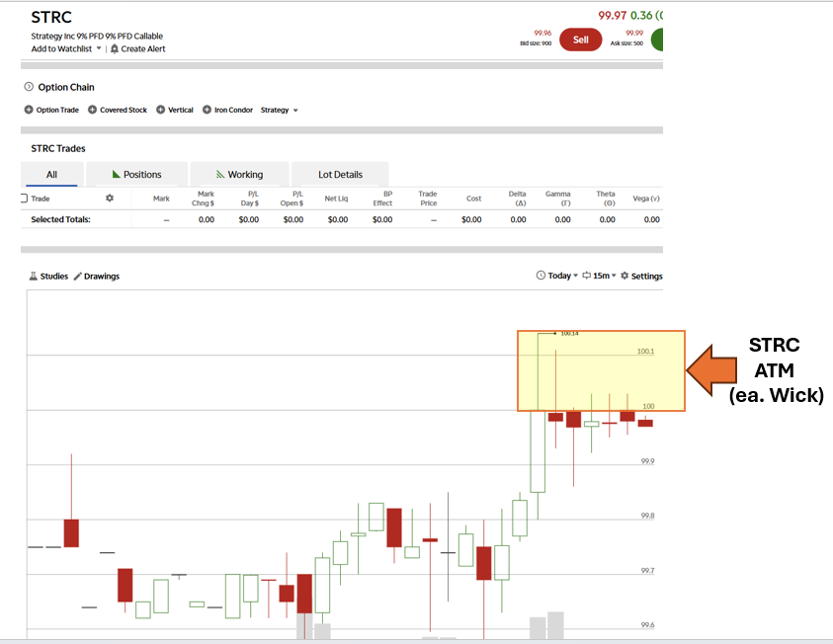Click the Cost column header
The width and height of the screenshot is (833, 644).
474,199
